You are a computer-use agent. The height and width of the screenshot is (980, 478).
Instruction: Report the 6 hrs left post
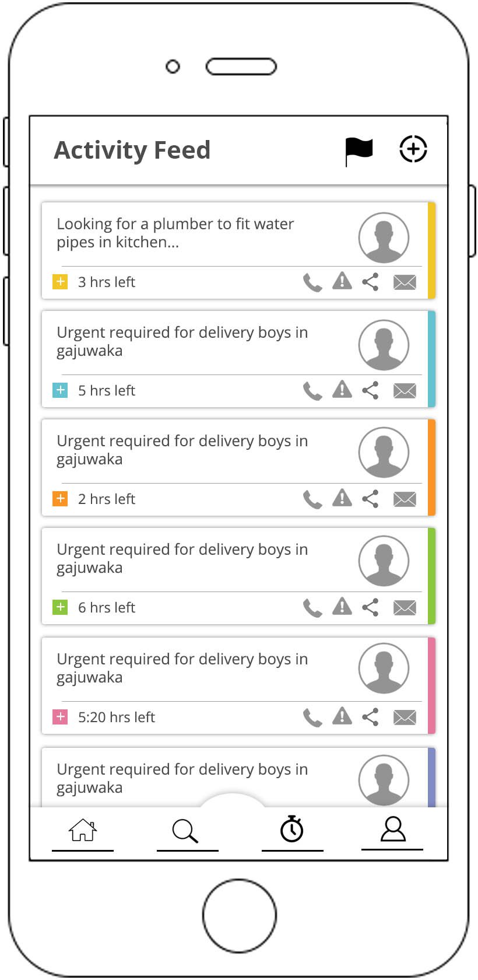342,607
